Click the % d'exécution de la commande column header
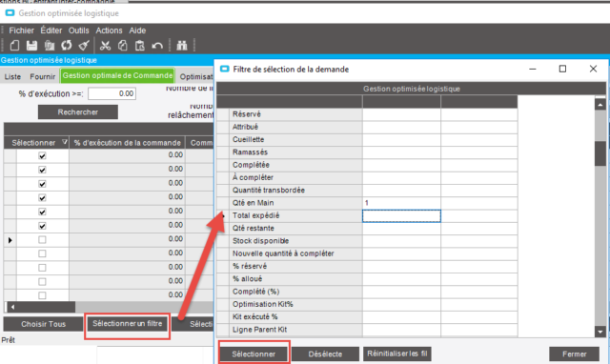This screenshot has height=364, width=610. [x=127, y=143]
